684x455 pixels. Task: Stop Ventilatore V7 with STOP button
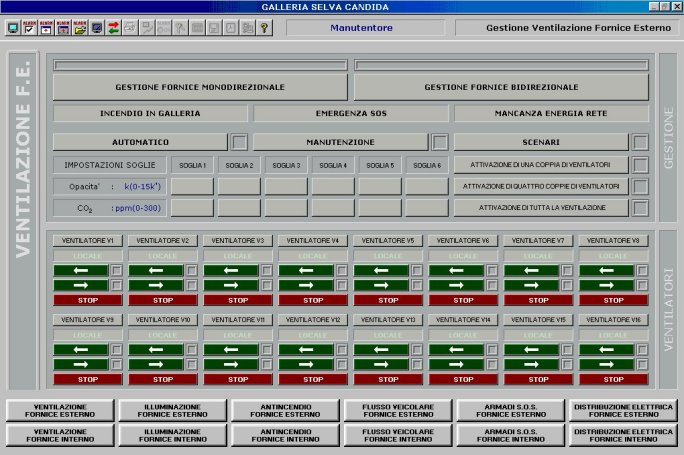point(538,300)
